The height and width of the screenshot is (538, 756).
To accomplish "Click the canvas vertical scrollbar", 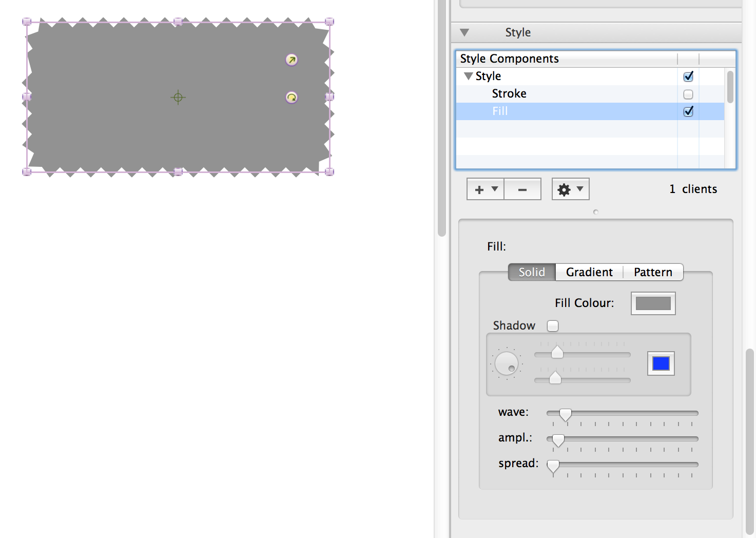I will 442,118.
